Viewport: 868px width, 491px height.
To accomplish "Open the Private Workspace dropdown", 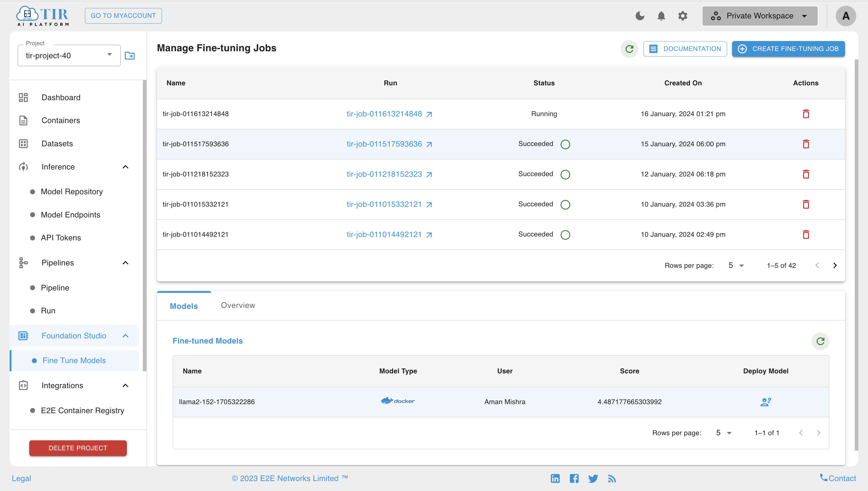I will point(760,16).
